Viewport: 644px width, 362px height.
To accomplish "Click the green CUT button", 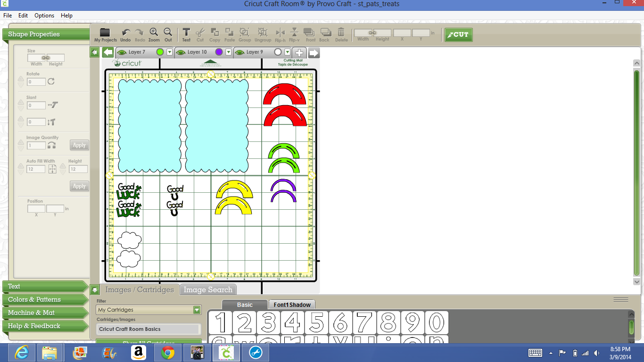I will 458,34.
